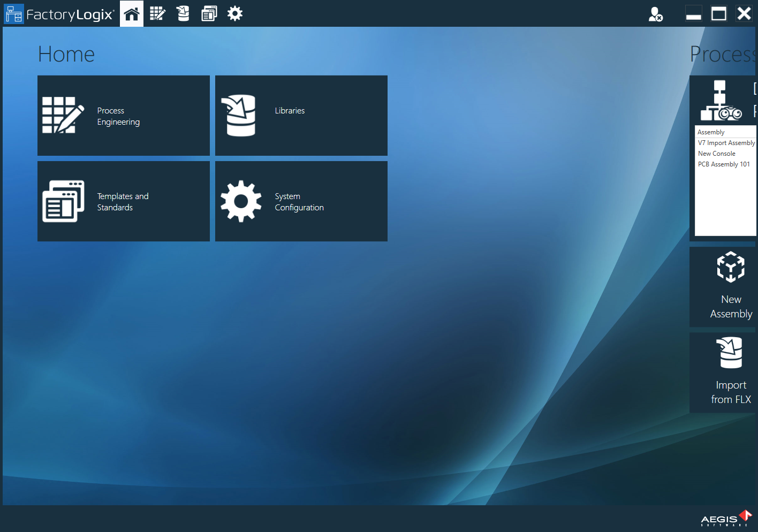Open the Process Engineering tile
Image resolution: width=758 pixels, height=532 pixels.
click(x=123, y=115)
